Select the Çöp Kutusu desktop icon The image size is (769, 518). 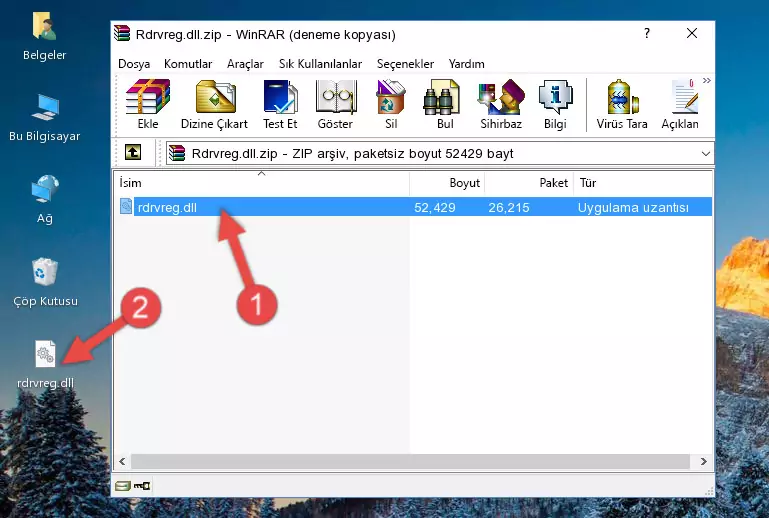45,283
